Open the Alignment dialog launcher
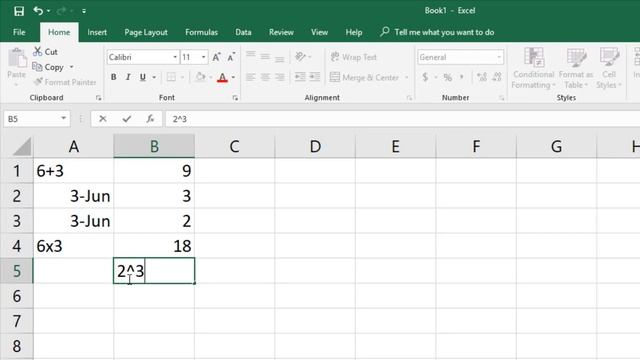The image size is (640, 360). [409, 98]
